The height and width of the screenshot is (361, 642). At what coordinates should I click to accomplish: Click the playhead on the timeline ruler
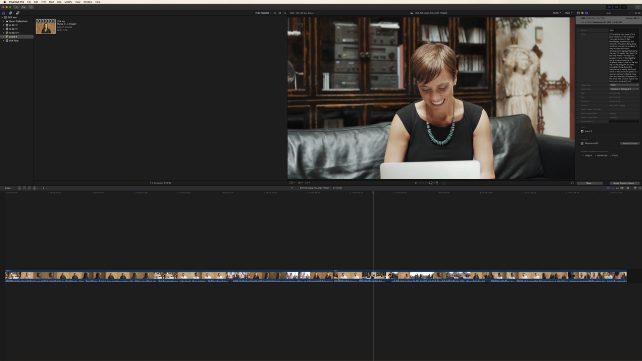pos(373,192)
